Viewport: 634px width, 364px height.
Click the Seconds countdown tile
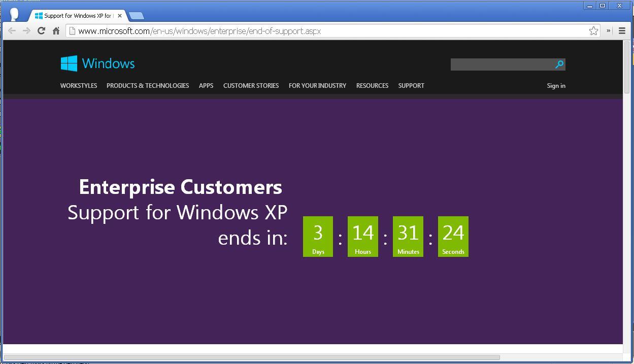(x=453, y=237)
